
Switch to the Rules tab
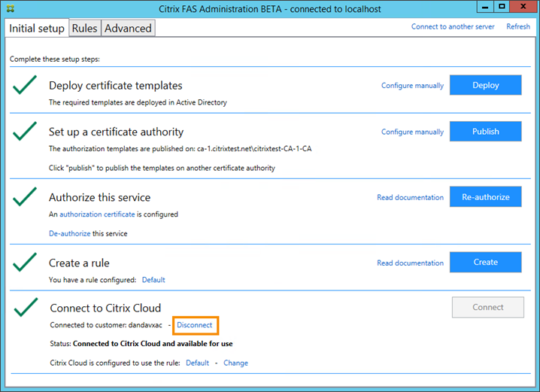click(85, 28)
